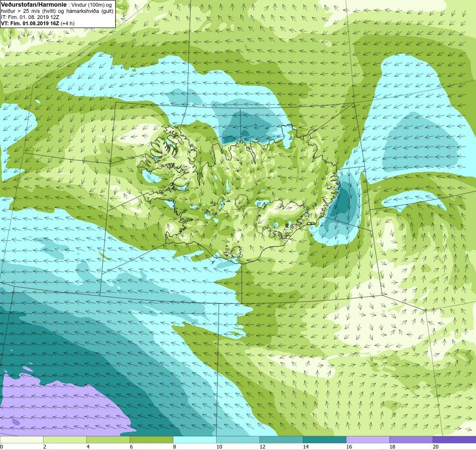Select the 16–18 m/s light purple swatch
The width and height of the screenshot is (476, 450).
[368, 440]
